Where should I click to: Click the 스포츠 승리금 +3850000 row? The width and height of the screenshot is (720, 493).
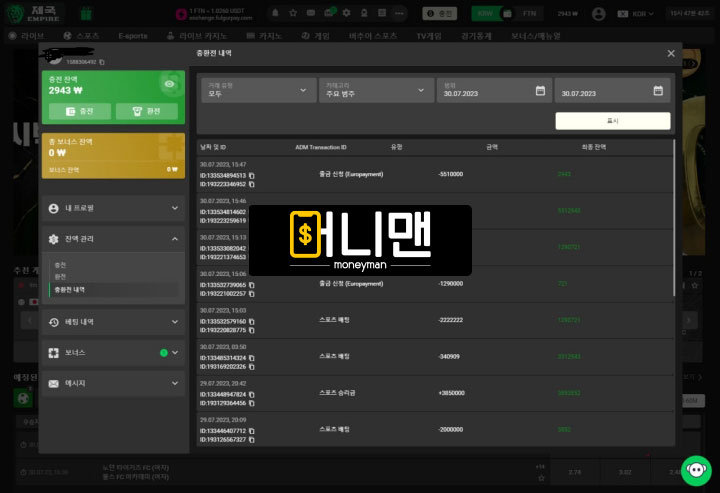click(435, 393)
